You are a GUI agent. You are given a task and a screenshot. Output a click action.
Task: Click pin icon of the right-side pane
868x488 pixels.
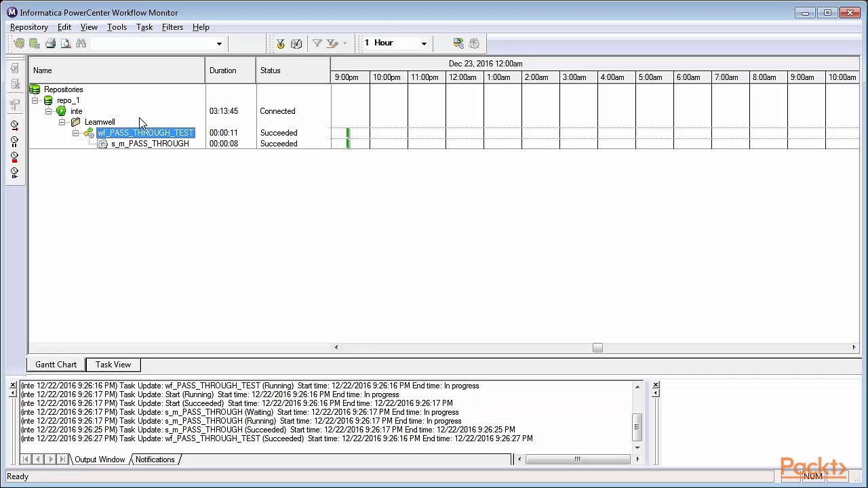tap(656, 393)
